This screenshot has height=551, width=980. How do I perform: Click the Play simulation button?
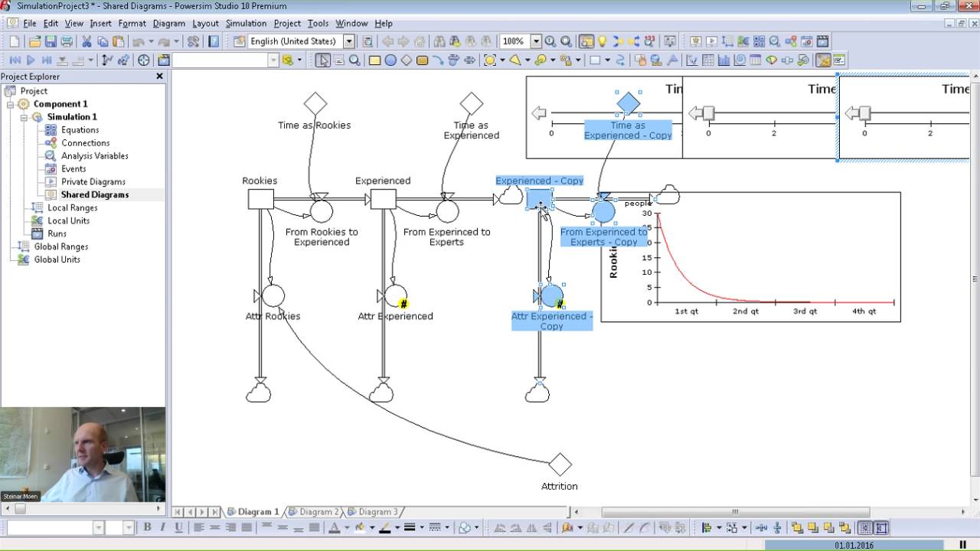click(31, 60)
